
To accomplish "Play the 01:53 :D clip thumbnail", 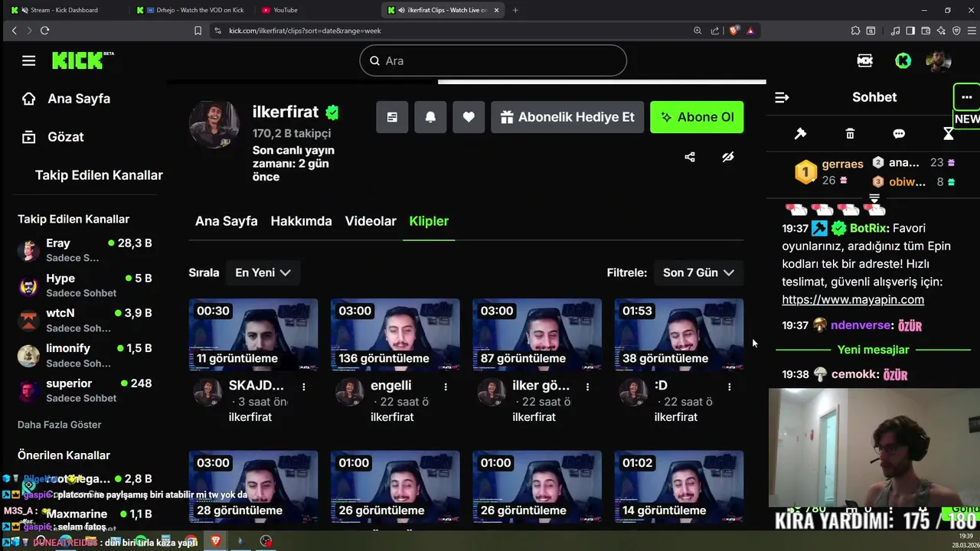I will pyautogui.click(x=679, y=334).
